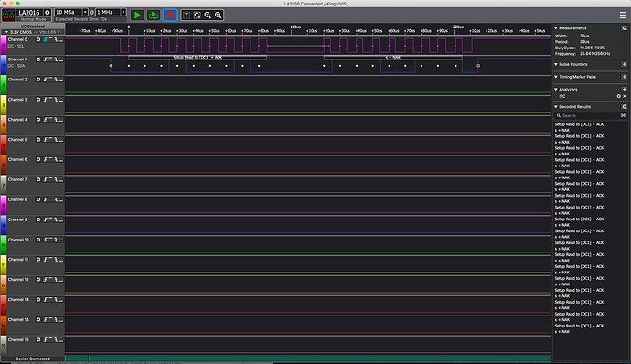The height and width of the screenshot is (364, 631).
Task: Click the Decoded Results search field
Action: click(x=590, y=115)
